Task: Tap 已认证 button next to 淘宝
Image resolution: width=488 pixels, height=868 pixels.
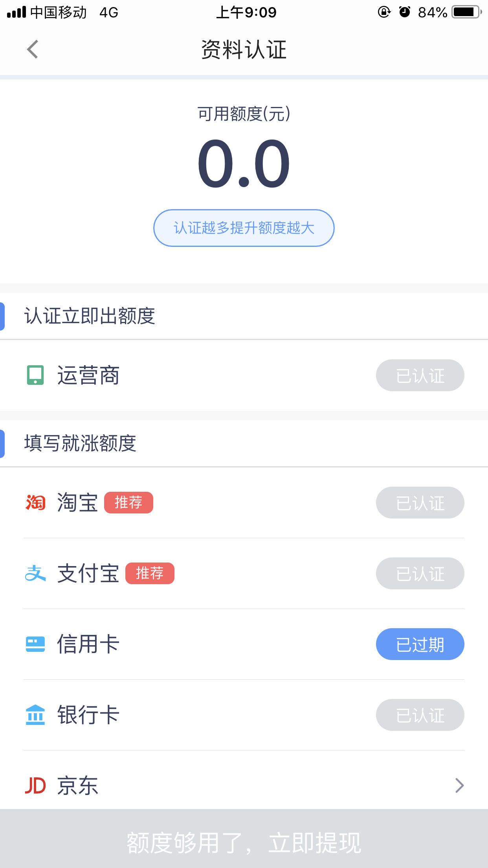Action: tap(420, 502)
